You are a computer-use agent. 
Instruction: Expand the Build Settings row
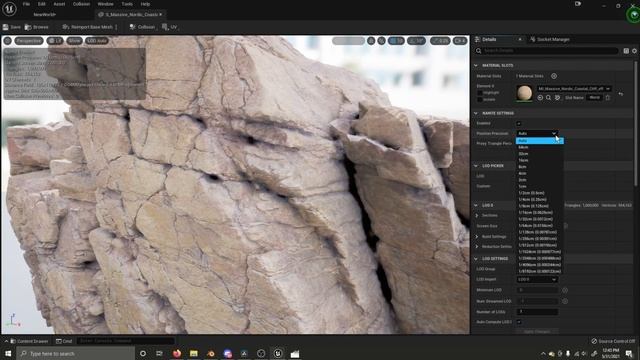pyautogui.click(x=477, y=237)
